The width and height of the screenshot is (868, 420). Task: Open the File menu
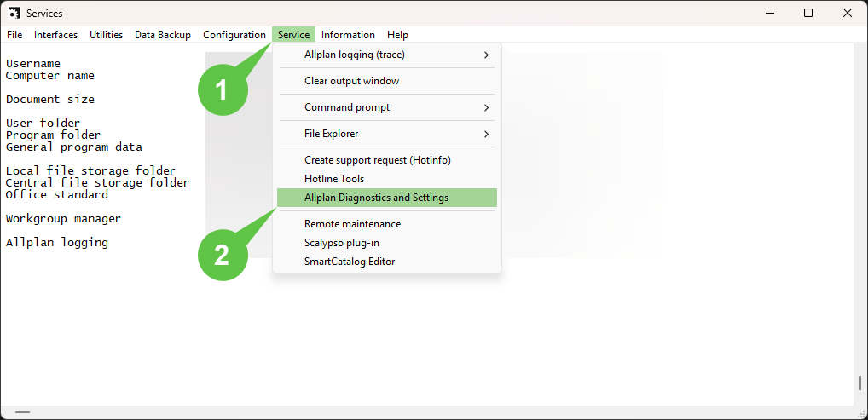click(x=14, y=35)
